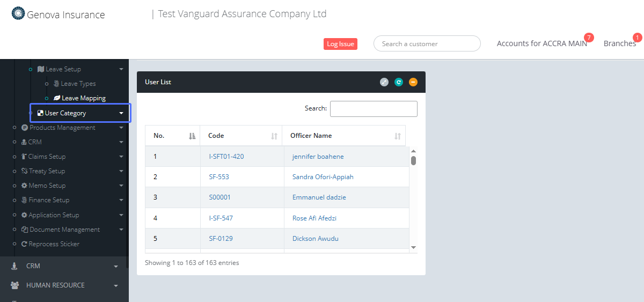Refresh the User List panel

tap(399, 82)
